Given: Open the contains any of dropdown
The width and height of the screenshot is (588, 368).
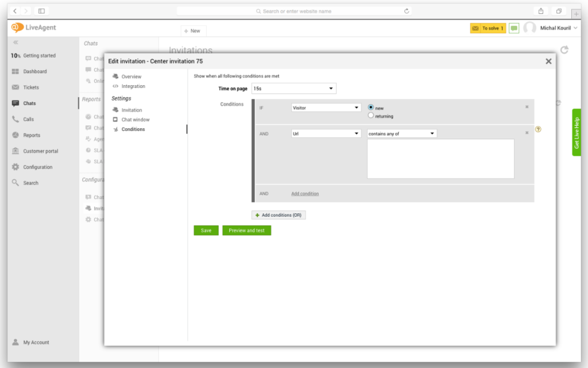Looking at the screenshot, I should tap(402, 133).
